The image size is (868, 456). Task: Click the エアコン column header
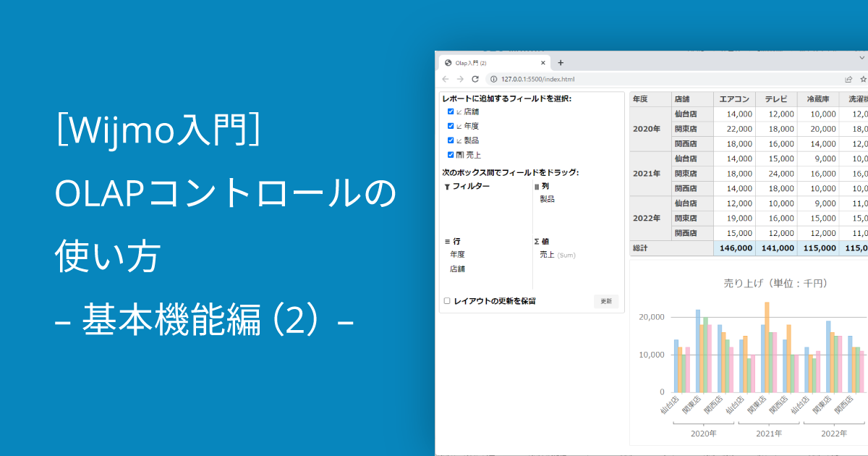pos(734,99)
